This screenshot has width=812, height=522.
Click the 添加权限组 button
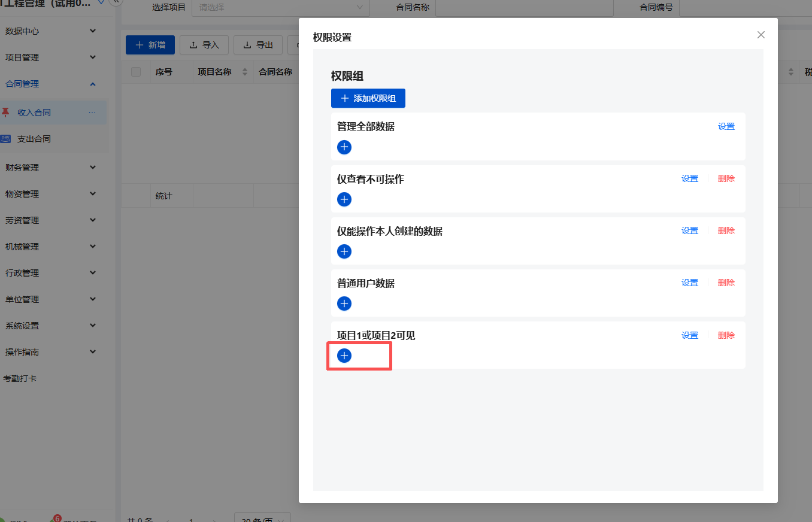[368, 98]
